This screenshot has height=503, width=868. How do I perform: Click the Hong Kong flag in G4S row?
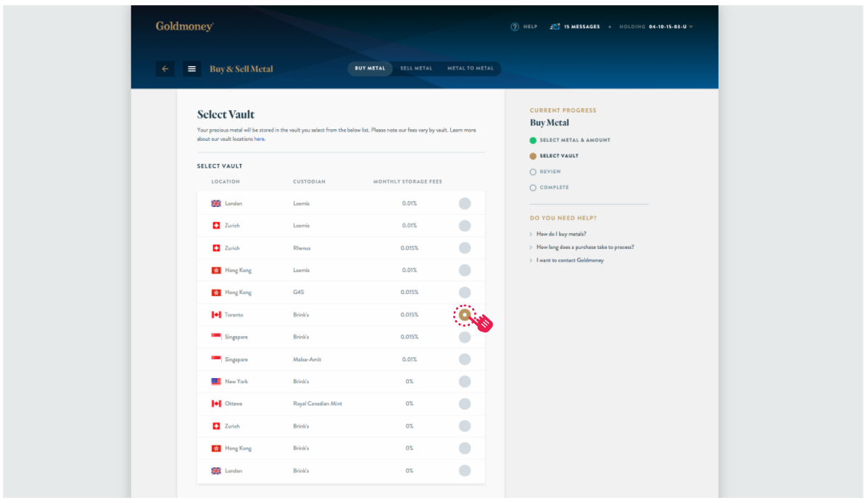click(x=216, y=293)
